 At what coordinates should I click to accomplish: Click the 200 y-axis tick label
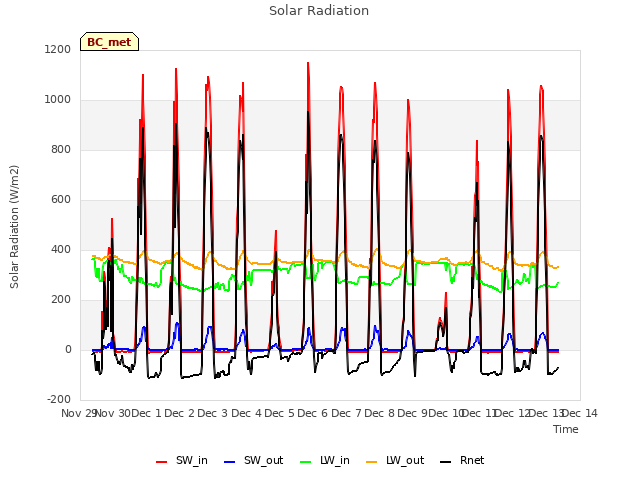tap(61, 300)
